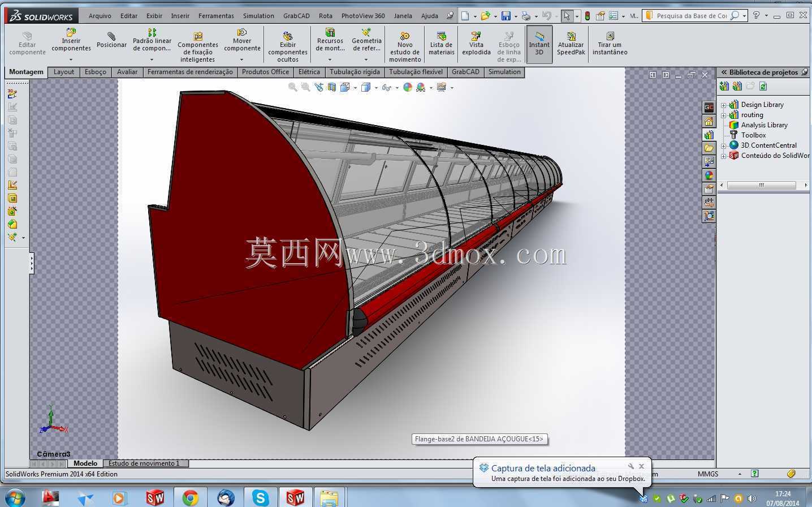This screenshot has width=812, height=507.
Task: Click the New document icon
Action: [465, 16]
